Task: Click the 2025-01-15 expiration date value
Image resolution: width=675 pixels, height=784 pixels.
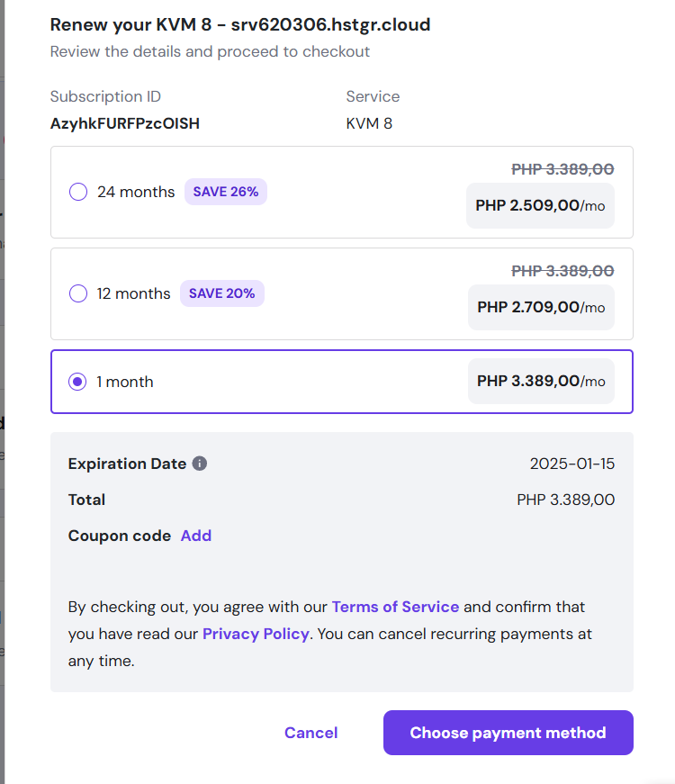Action: tap(572, 464)
